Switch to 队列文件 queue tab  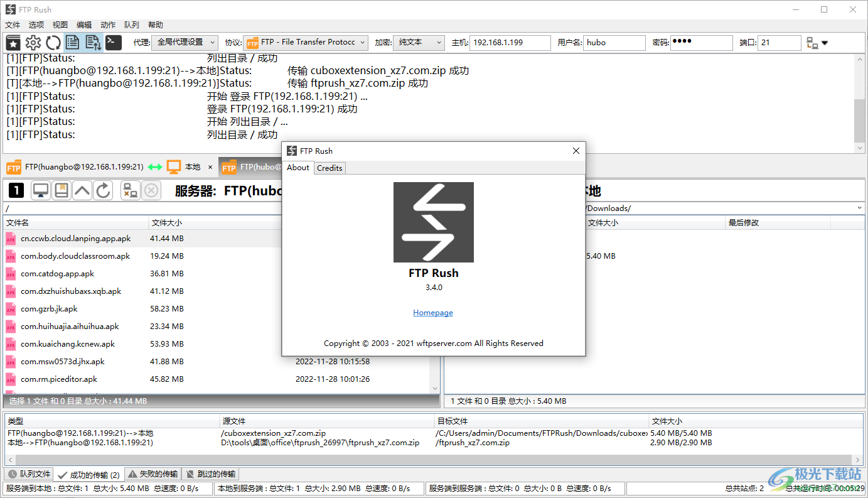tap(29, 474)
